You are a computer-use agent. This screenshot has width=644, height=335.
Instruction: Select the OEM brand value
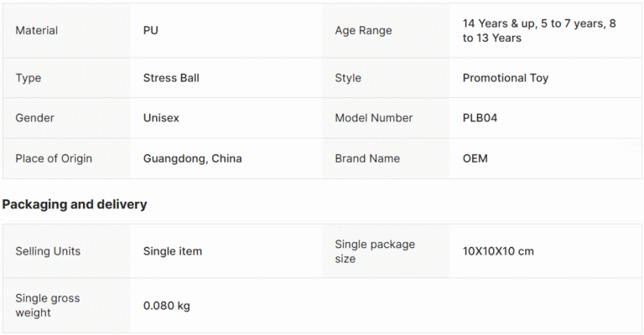475,158
